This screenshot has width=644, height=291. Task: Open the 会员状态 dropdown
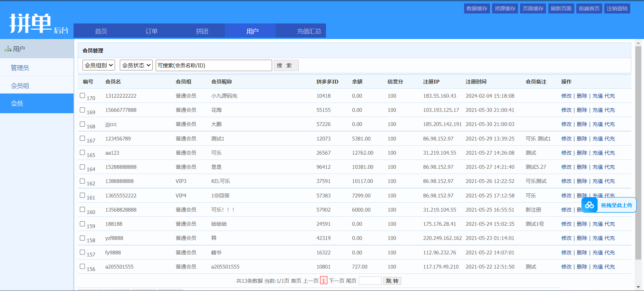[x=136, y=65]
